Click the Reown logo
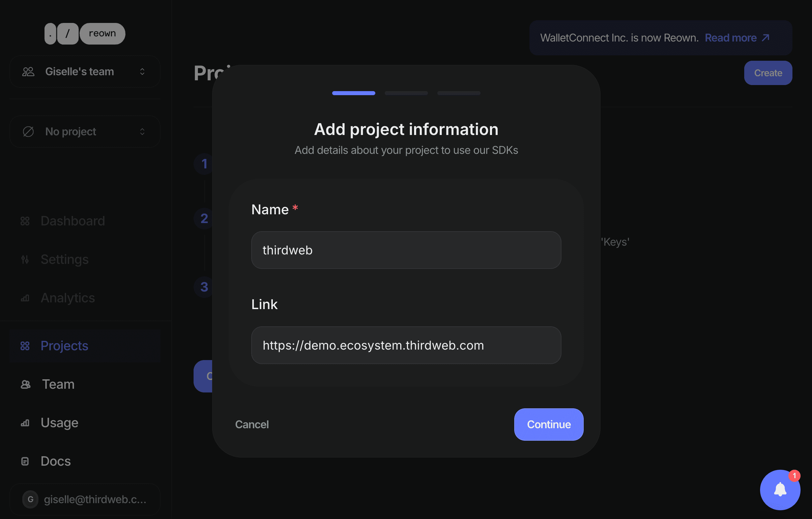The width and height of the screenshot is (812, 519). (85, 34)
